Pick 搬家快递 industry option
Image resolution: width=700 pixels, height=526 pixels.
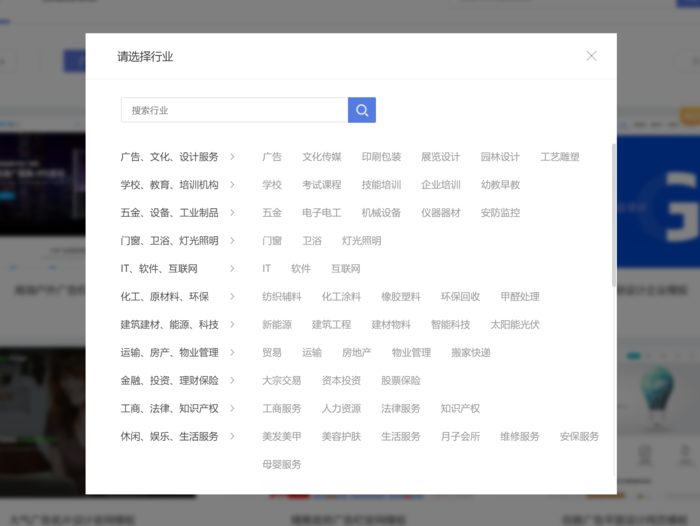(471, 352)
